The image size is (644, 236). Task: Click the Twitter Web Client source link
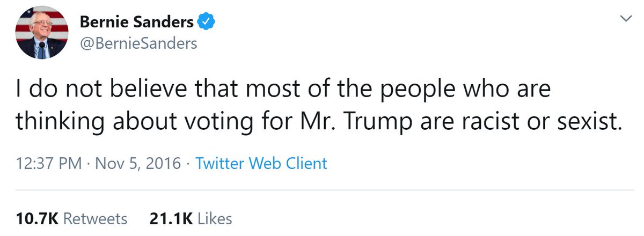261,163
